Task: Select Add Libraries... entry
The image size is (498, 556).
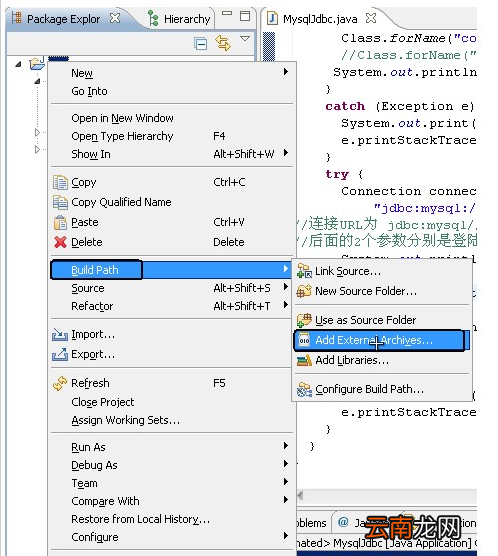Action: [382, 360]
